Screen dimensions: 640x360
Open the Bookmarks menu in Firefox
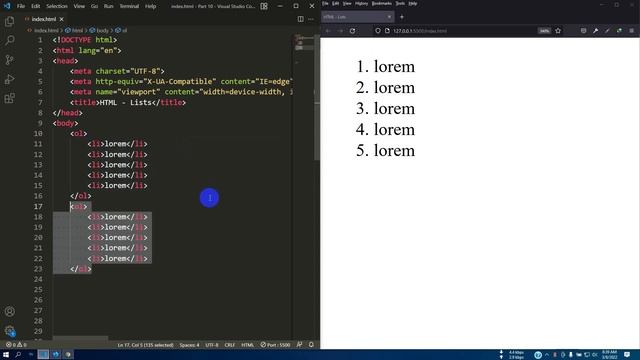[382, 3]
